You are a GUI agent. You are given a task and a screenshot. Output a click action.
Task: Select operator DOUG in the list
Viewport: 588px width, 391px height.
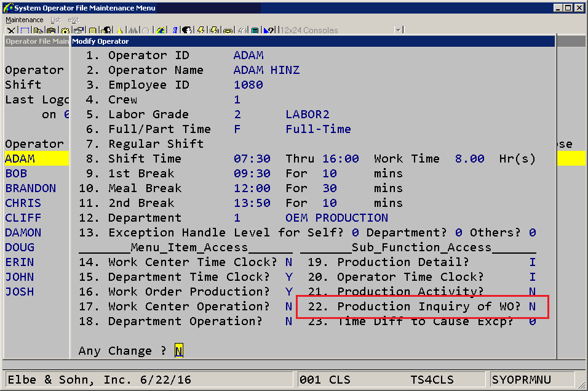[x=20, y=248]
